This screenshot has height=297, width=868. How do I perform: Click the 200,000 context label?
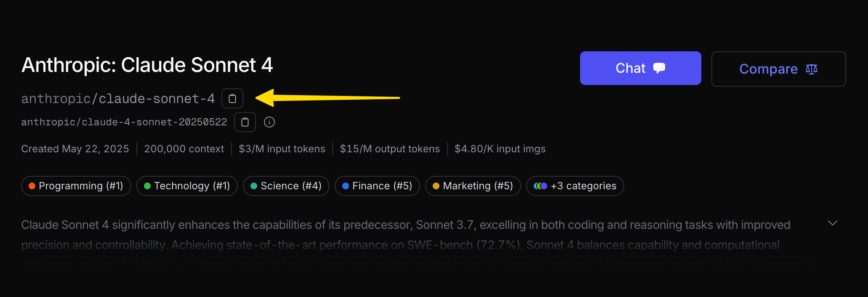[184, 149]
